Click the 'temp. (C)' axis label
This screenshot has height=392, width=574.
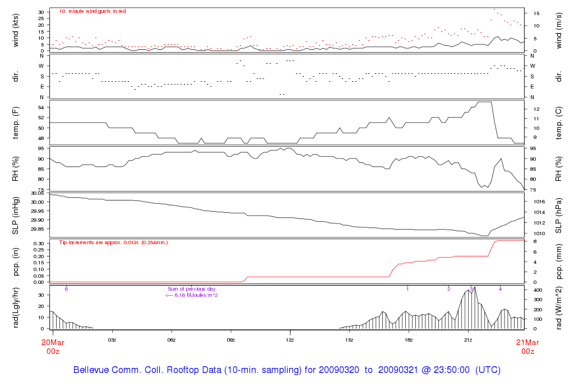(x=558, y=123)
